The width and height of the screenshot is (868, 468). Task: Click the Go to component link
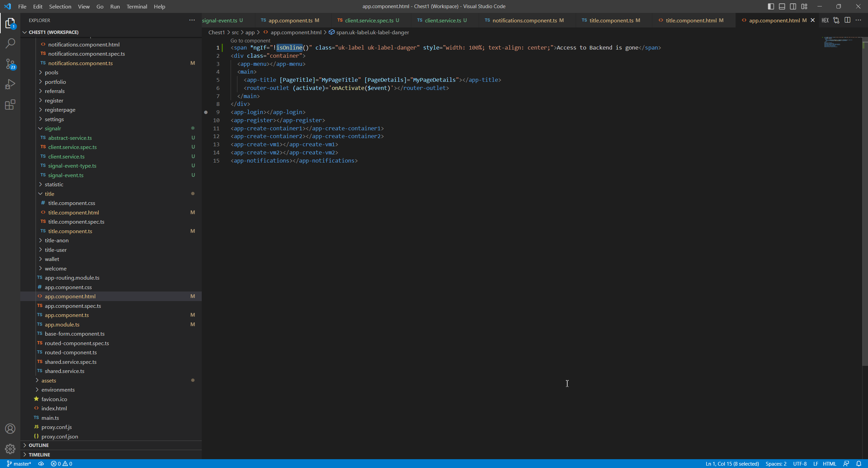point(250,40)
